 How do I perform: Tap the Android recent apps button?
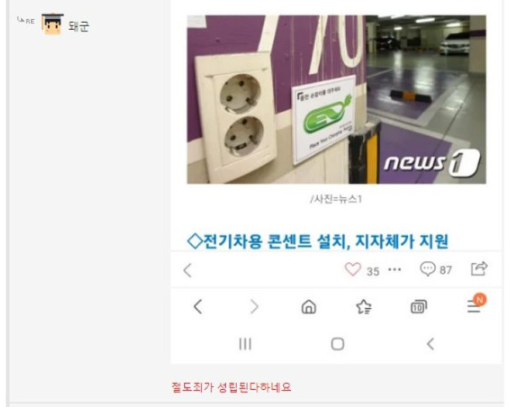(245, 344)
